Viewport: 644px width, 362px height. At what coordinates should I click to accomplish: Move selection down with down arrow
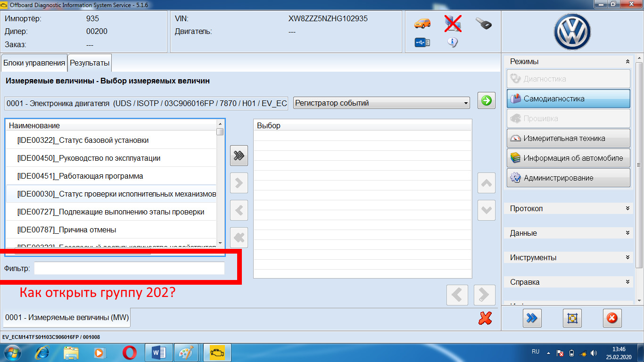point(487,211)
